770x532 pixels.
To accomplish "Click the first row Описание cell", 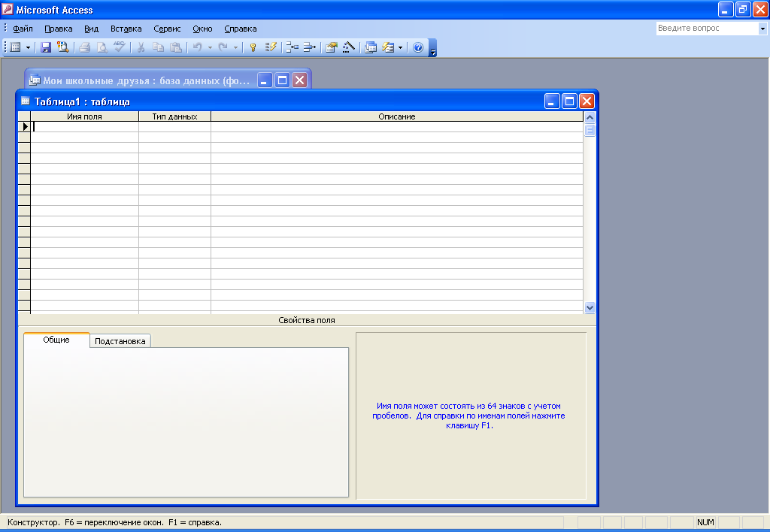I will [397, 127].
